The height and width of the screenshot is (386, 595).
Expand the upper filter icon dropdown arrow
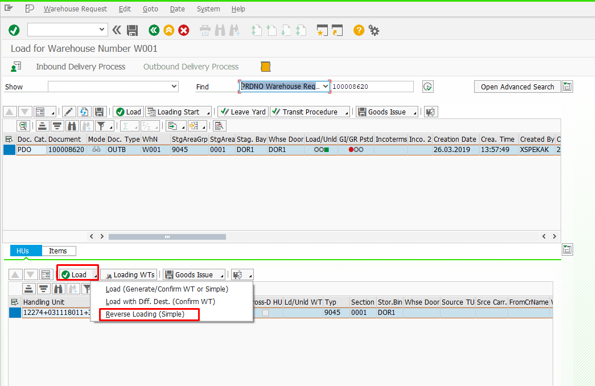point(111,127)
